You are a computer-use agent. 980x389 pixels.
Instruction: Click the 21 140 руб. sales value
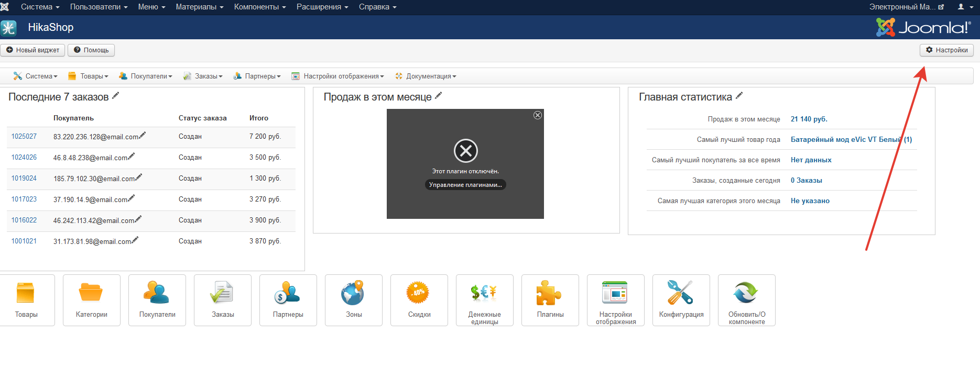[x=809, y=119]
